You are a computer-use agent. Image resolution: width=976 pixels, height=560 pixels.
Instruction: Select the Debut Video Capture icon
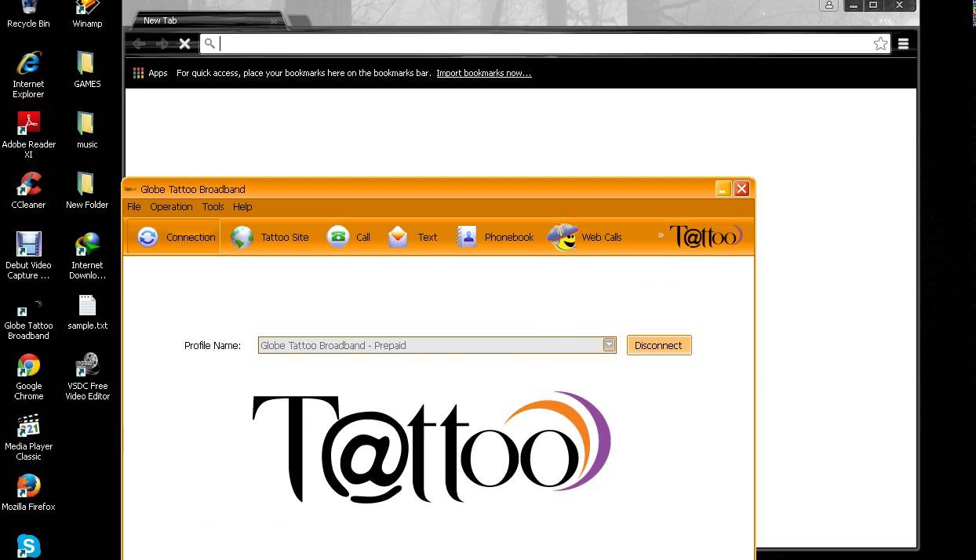(28, 256)
